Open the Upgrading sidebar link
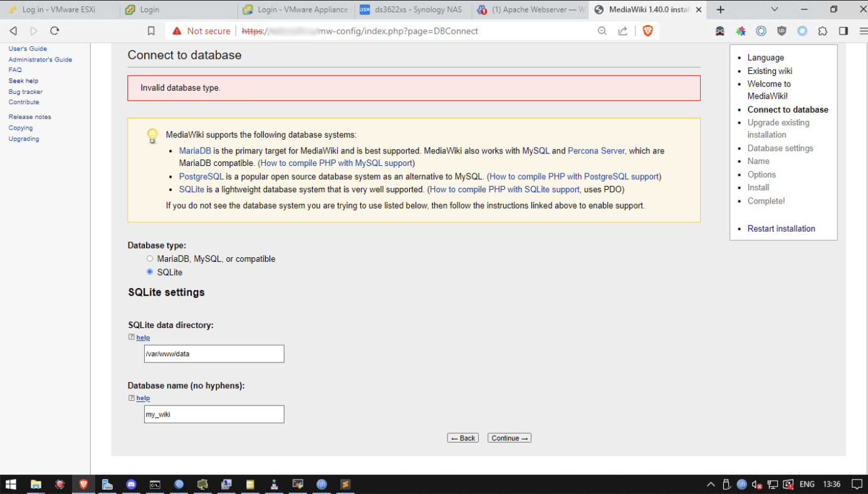The height and width of the screenshot is (494, 868). [x=24, y=139]
